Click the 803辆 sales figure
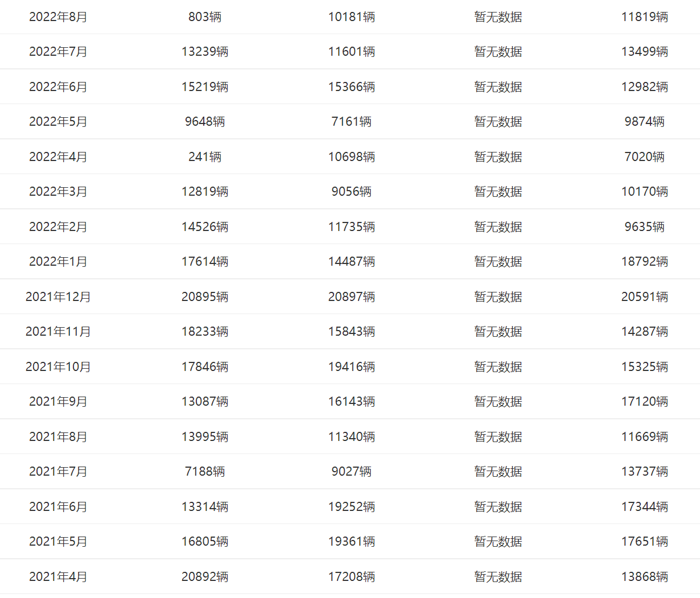 click(205, 17)
